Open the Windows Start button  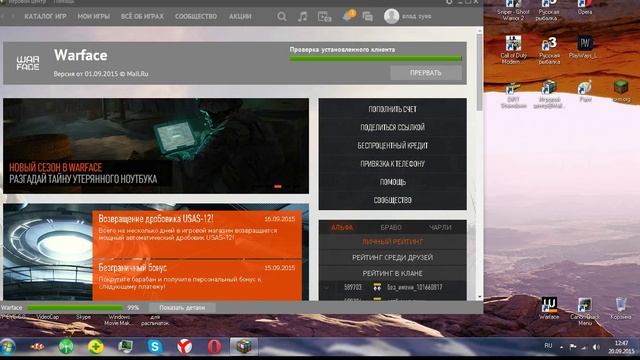(7, 347)
